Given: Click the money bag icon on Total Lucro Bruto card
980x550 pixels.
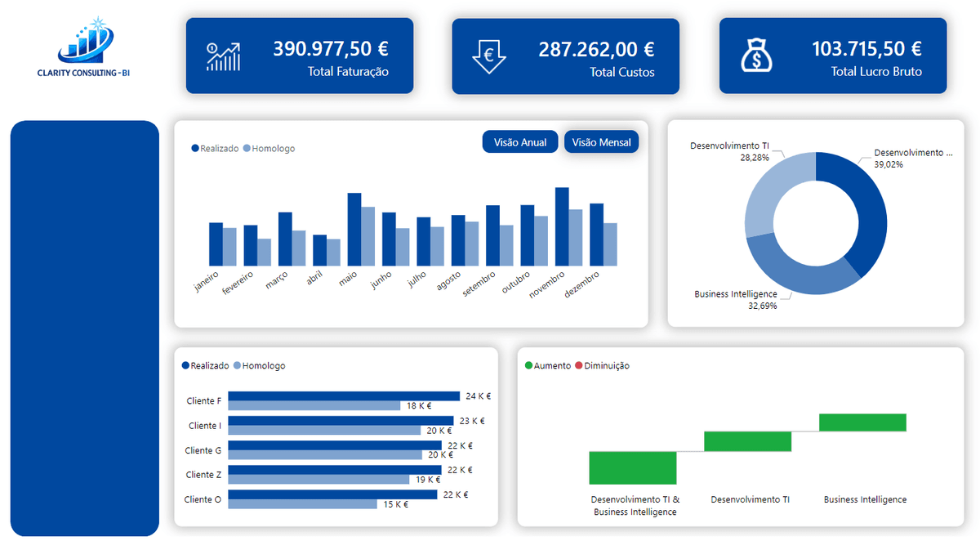Looking at the screenshot, I should 755,54.
